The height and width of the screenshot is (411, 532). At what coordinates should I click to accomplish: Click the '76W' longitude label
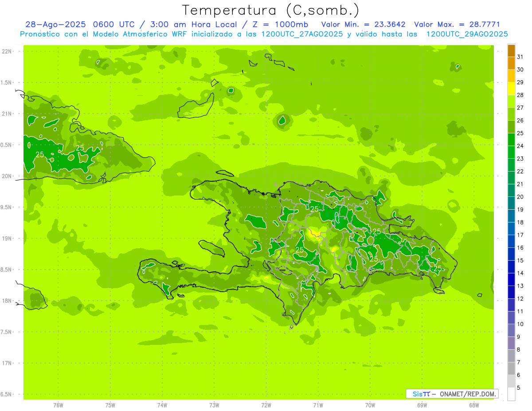click(x=58, y=405)
